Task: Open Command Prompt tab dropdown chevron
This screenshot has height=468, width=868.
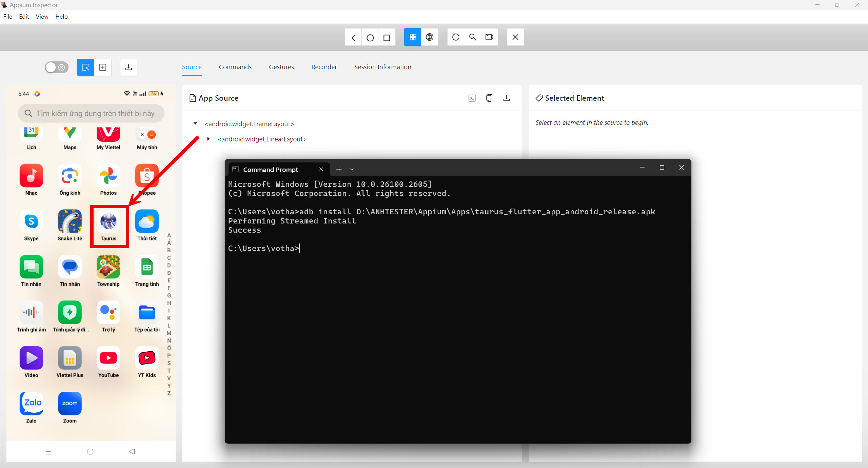Action: click(x=352, y=169)
